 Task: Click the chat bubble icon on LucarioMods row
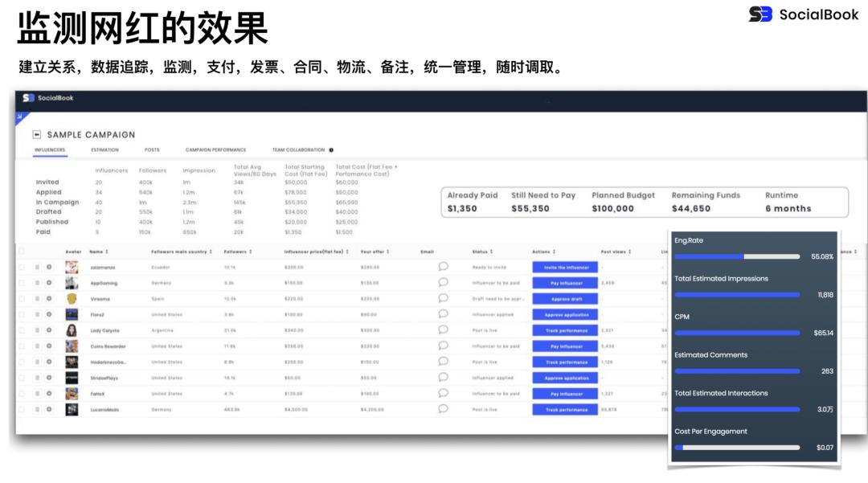tap(443, 409)
